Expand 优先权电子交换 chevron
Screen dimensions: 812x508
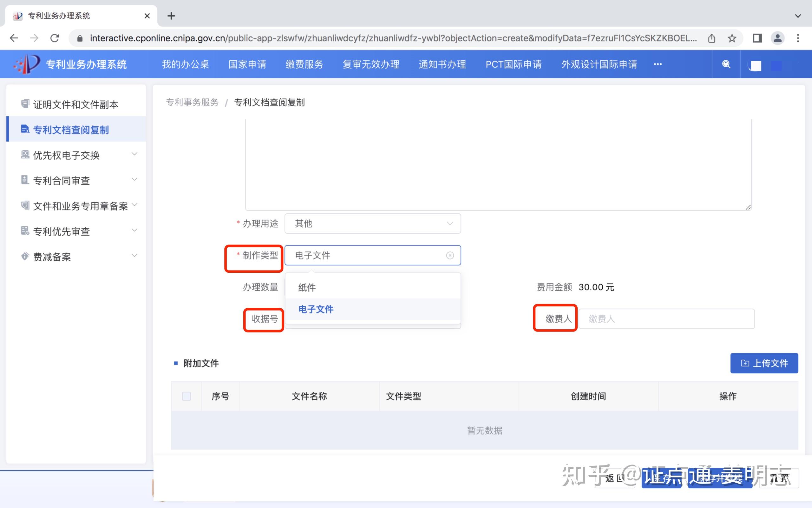pyautogui.click(x=134, y=154)
